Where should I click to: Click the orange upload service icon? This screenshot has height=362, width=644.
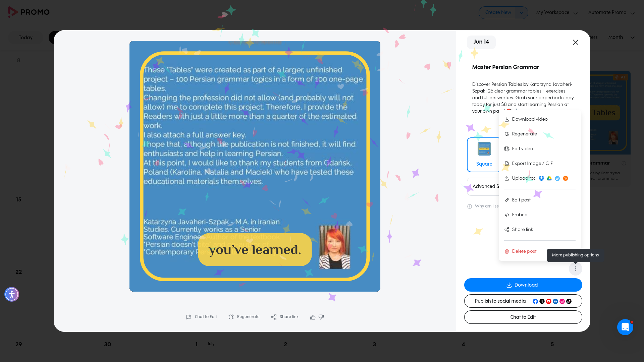point(566,178)
